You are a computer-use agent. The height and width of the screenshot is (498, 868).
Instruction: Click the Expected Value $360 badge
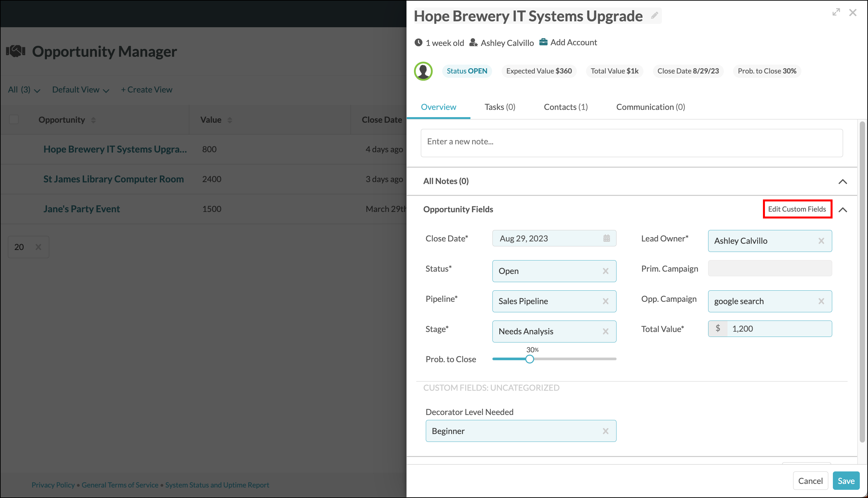(539, 71)
